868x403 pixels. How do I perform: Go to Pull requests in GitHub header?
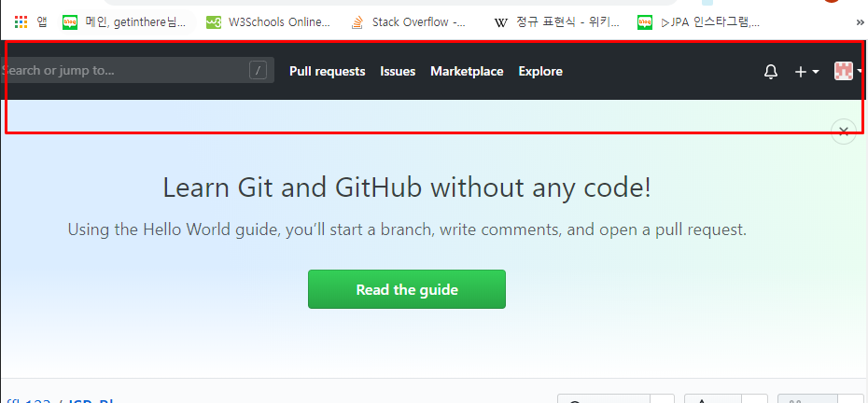pyautogui.click(x=328, y=72)
